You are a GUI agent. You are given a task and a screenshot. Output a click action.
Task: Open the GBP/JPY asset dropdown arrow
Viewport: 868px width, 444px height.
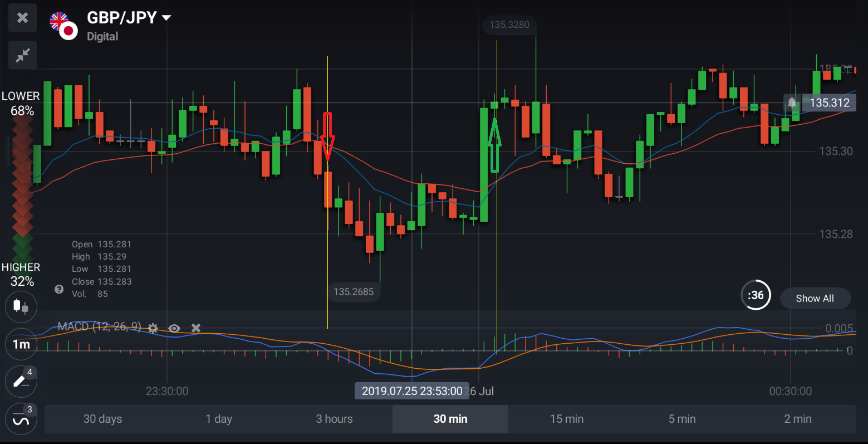[x=166, y=18]
